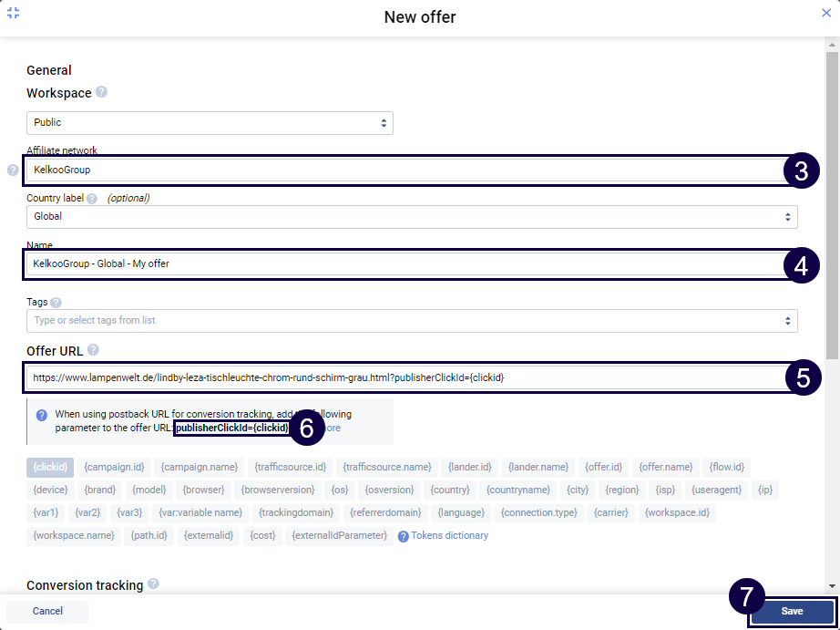Insert the {clickid} token
The height and width of the screenshot is (630, 840).
click(x=50, y=467)
